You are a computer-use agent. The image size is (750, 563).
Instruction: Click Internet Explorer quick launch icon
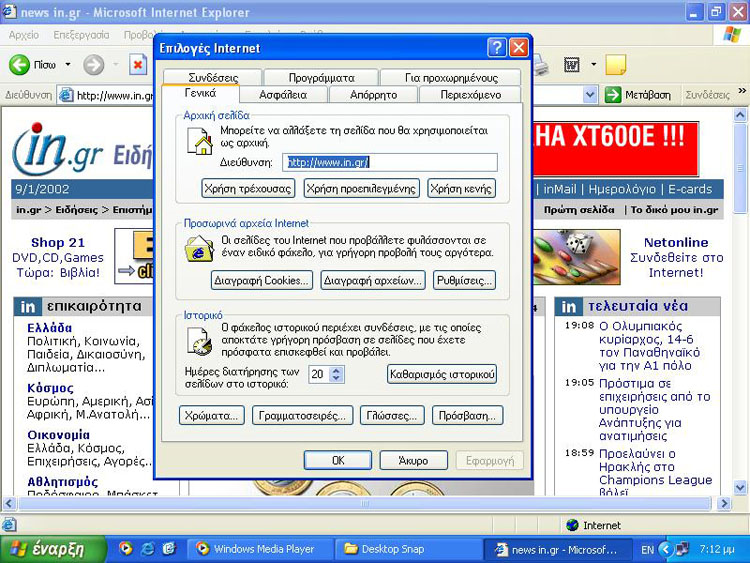tap(147, 548)
